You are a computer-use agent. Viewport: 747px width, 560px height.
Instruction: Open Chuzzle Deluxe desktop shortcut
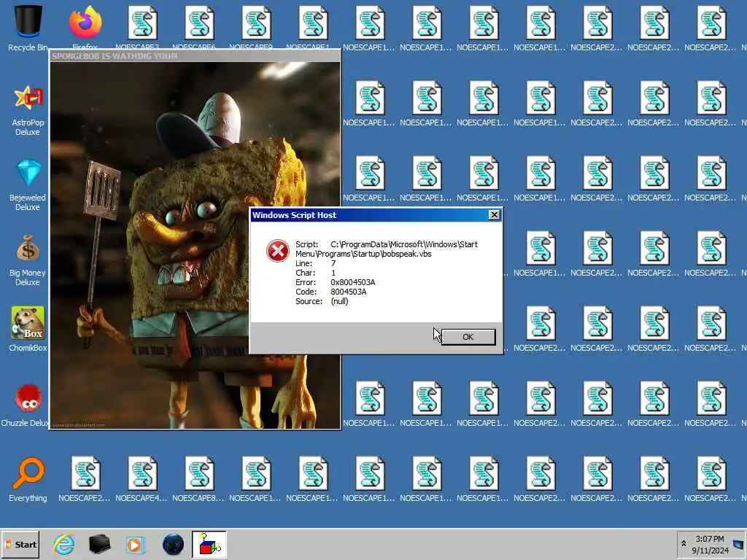26,405
